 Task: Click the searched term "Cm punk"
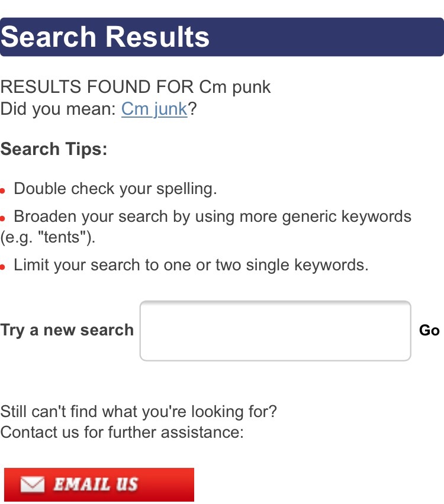point(235,88)
